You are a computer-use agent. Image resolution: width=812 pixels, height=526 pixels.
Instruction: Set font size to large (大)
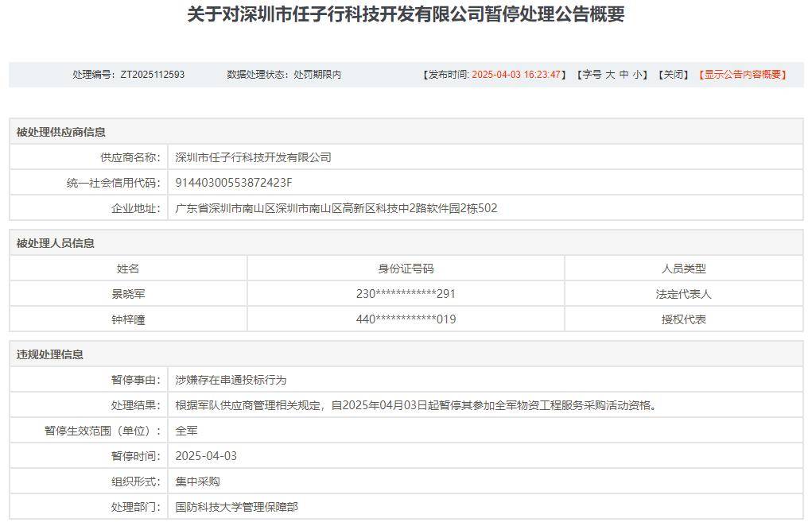pos(611,75)
